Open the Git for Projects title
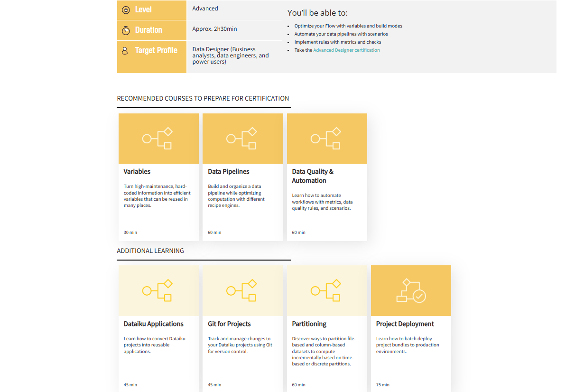The image size is (575, 392). coord(229,324)
